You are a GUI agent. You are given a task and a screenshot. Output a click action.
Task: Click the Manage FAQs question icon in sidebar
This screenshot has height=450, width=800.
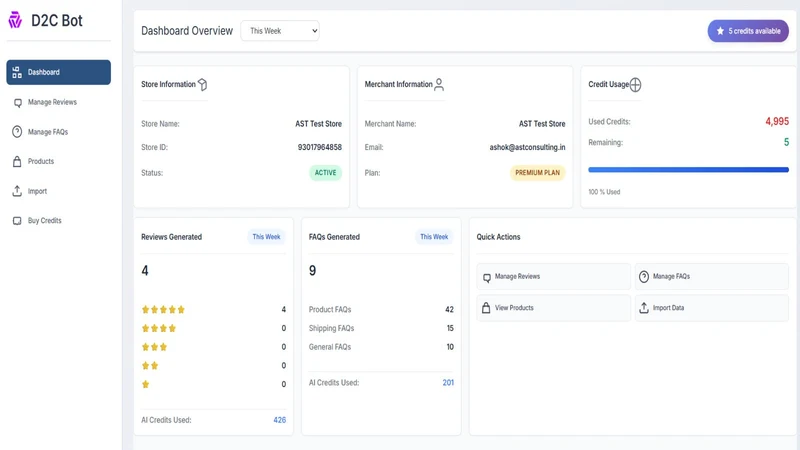tap(17, 132)
